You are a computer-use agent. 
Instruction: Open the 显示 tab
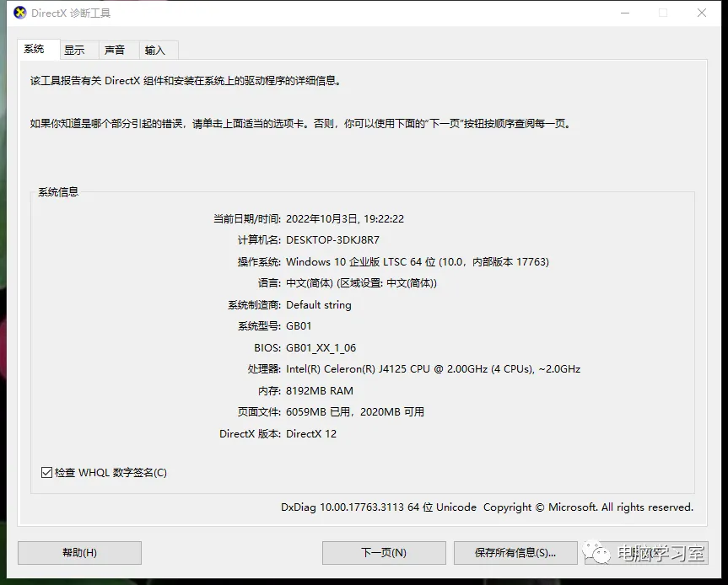coord(75,51)
